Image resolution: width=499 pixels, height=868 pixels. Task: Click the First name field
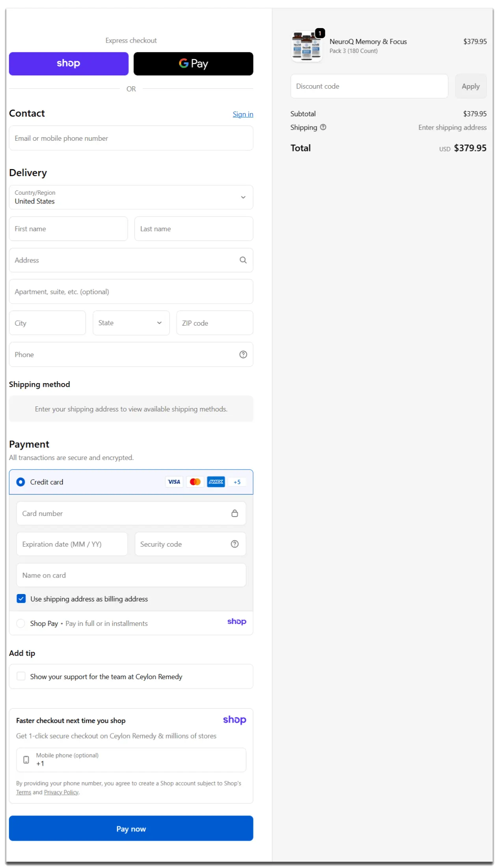coord(68,229)
